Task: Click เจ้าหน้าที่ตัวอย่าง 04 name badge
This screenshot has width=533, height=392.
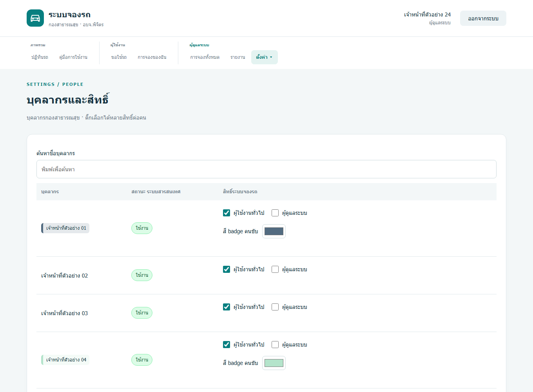Action: [x=65, y=360]
